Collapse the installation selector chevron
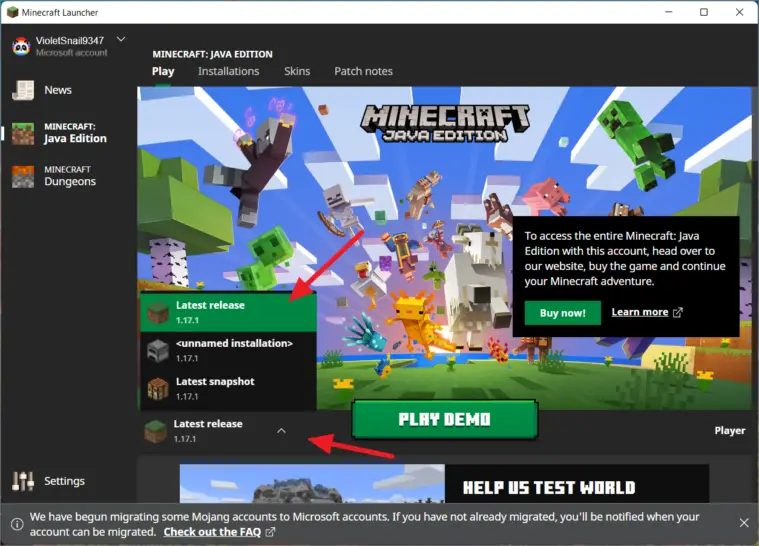The width and height of the screenshot is (759, 546). click(281, 431)
